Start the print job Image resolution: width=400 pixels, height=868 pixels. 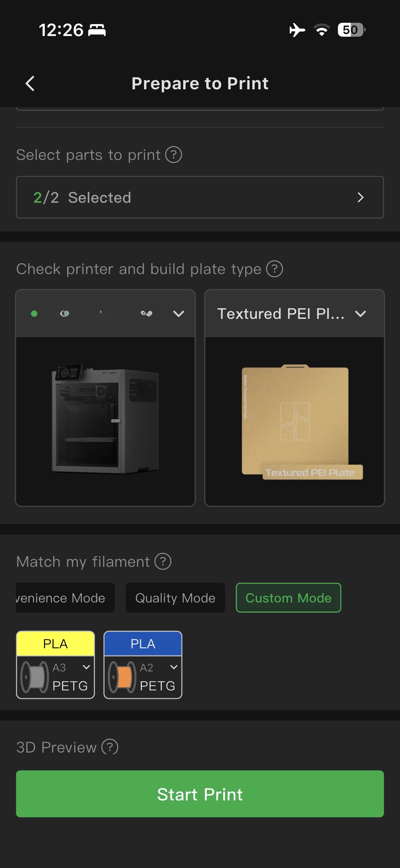(200, 794)
